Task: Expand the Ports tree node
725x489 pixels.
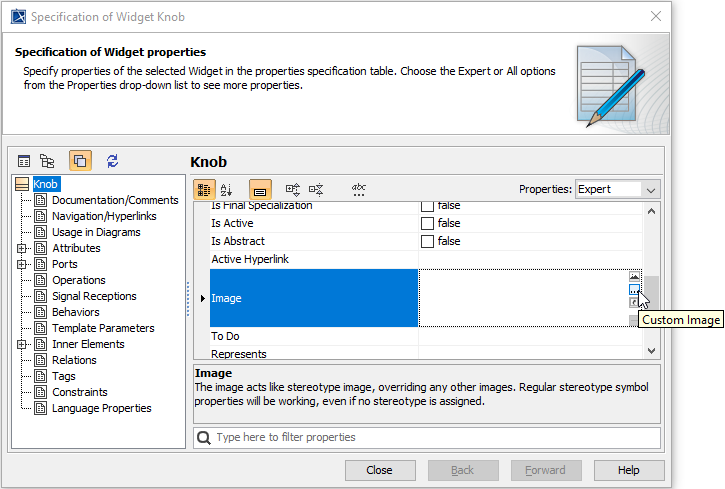Action: coord(21,264)
